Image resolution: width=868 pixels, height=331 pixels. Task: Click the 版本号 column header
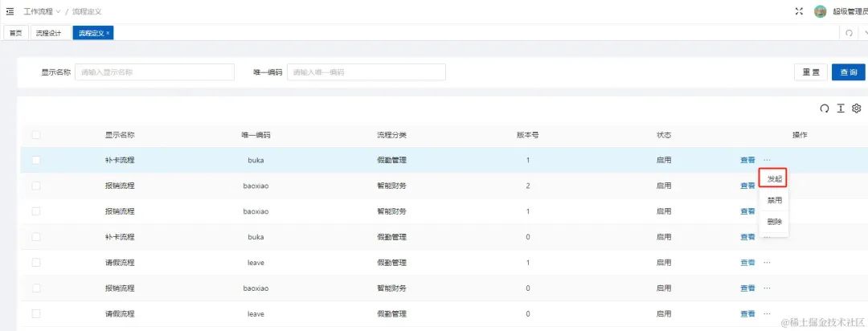pyautogui.click(x=527, y=134)
